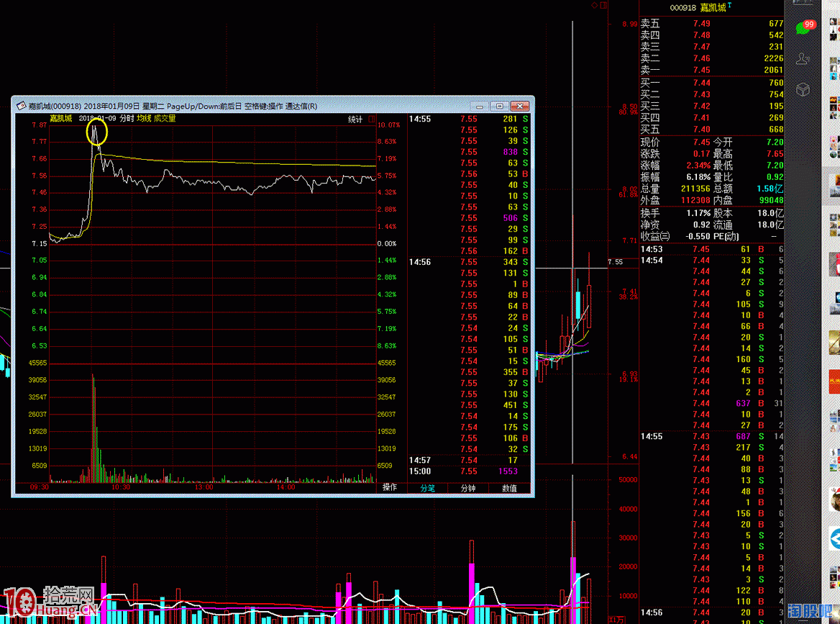Click the 均线 legend label

pyautogui.click(x=144, y=118)
